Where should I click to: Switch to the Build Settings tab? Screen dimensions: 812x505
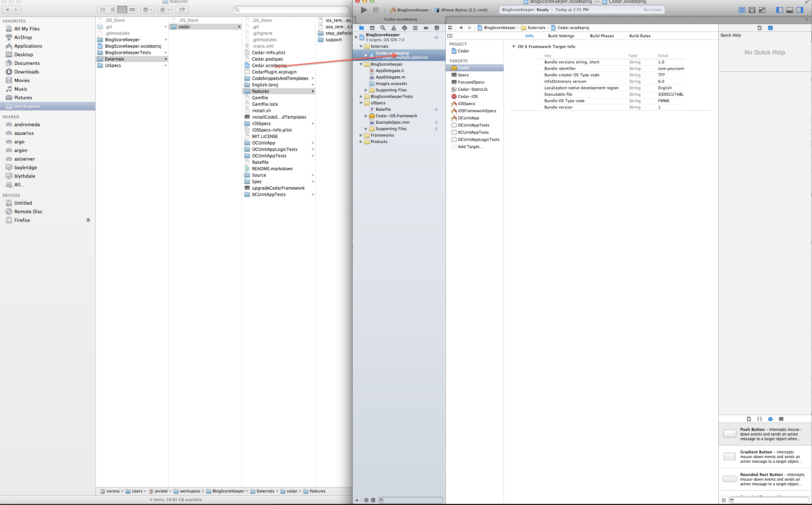[x=561, y=36]
